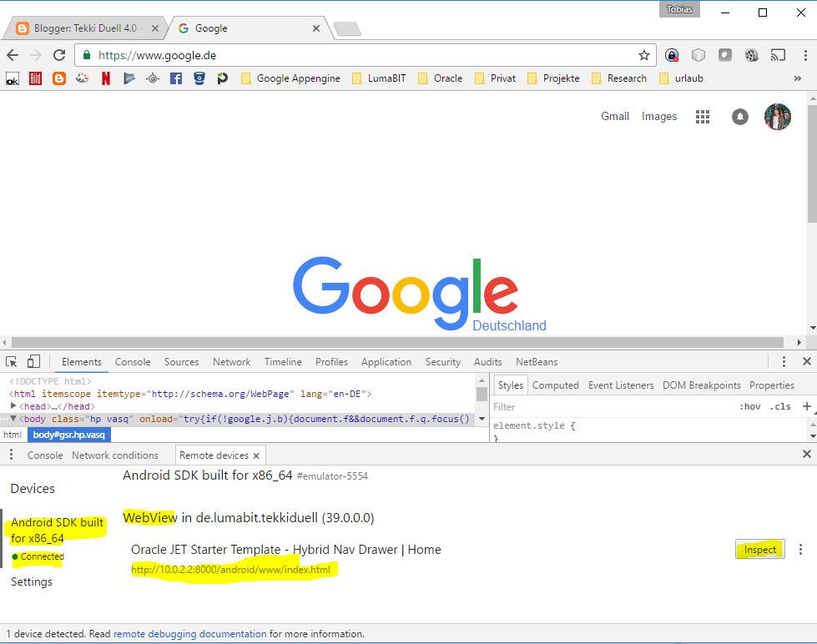Viewport: 817px width, 644px height.
Task: Open the Blogger bookmark icon
Action: [x=59, y=78]
